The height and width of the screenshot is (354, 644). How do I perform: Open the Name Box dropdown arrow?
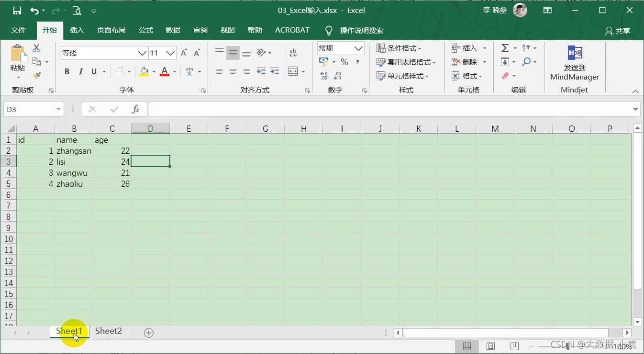(58, 109)
